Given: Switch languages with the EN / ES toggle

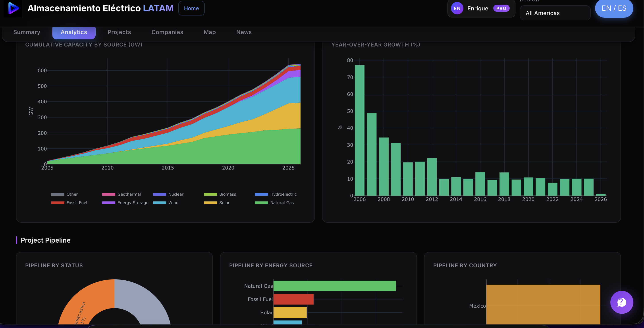Looking at the screenshot, I should (614, 8).
